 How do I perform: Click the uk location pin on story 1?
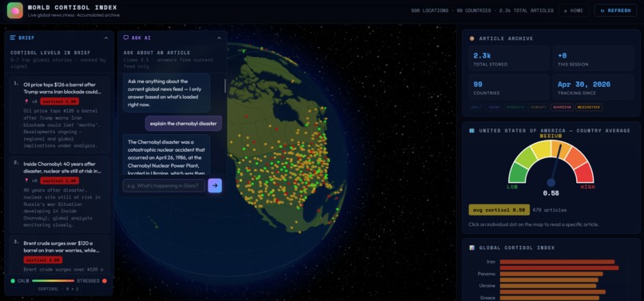point(26,101)
